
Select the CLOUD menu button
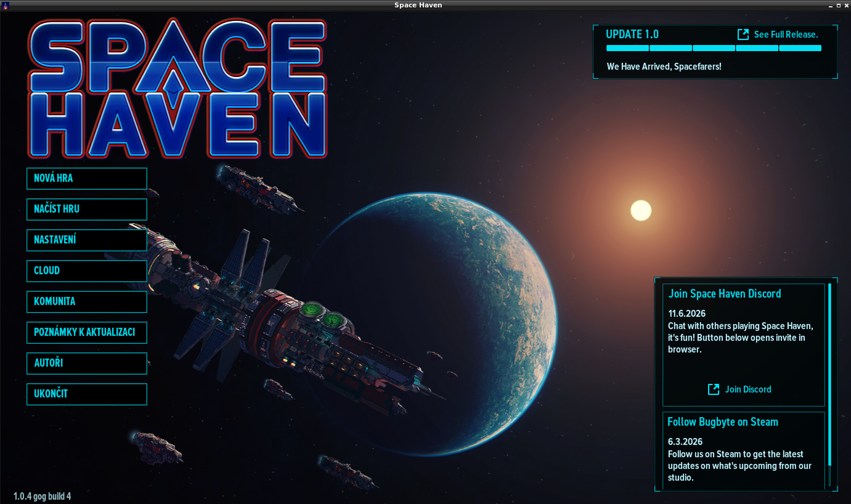(x=87, y=270)
